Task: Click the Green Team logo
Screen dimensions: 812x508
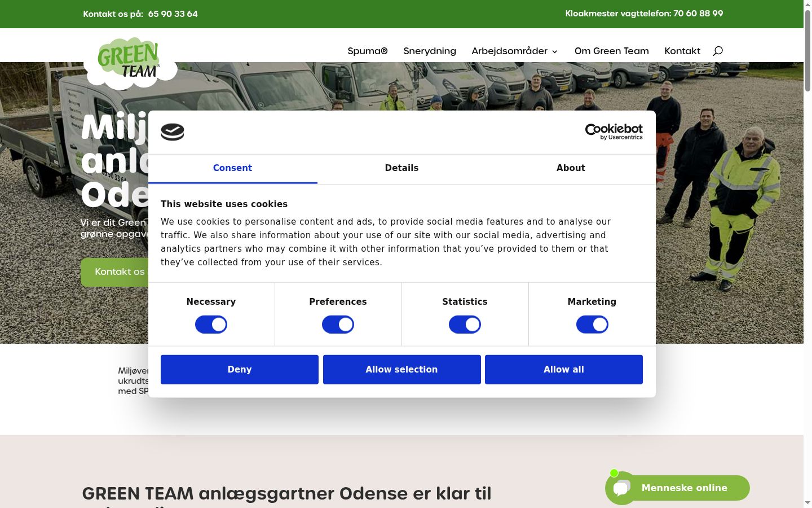Action: tap(130, 63)
